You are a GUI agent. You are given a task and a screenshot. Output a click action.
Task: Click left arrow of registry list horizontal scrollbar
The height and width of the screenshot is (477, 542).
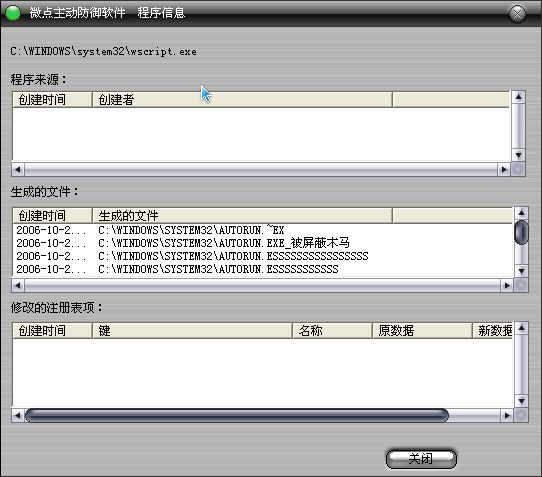coord(18,415)
